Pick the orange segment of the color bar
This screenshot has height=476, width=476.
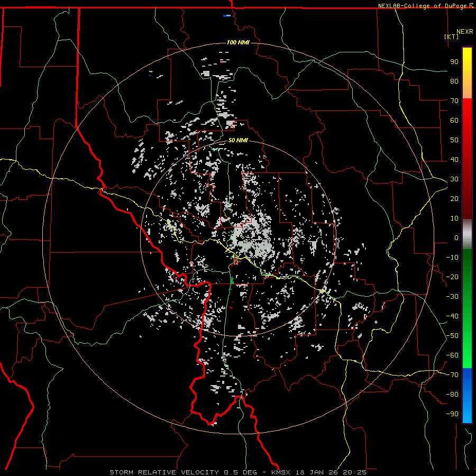click(467, 89)
